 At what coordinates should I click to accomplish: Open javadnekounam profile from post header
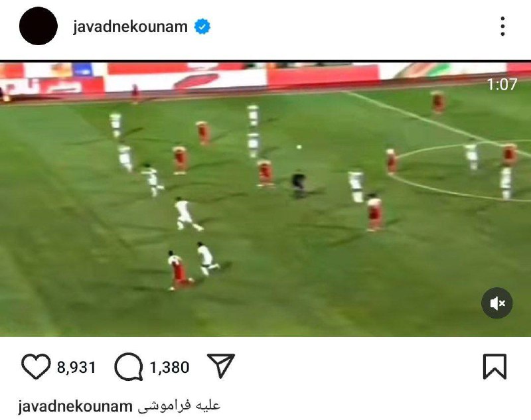point(130,27)
